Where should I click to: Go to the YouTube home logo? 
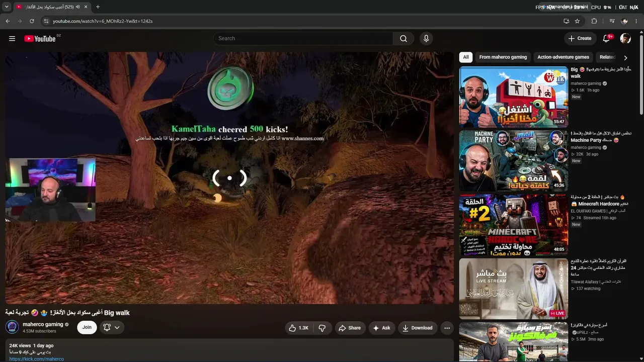tap(40, 39)
